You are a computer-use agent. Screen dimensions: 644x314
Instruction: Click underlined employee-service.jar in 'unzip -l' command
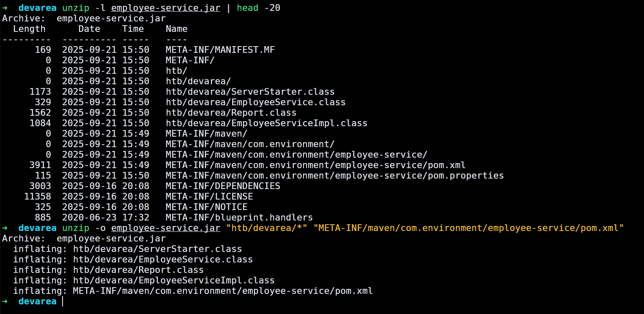coord(166,8)
